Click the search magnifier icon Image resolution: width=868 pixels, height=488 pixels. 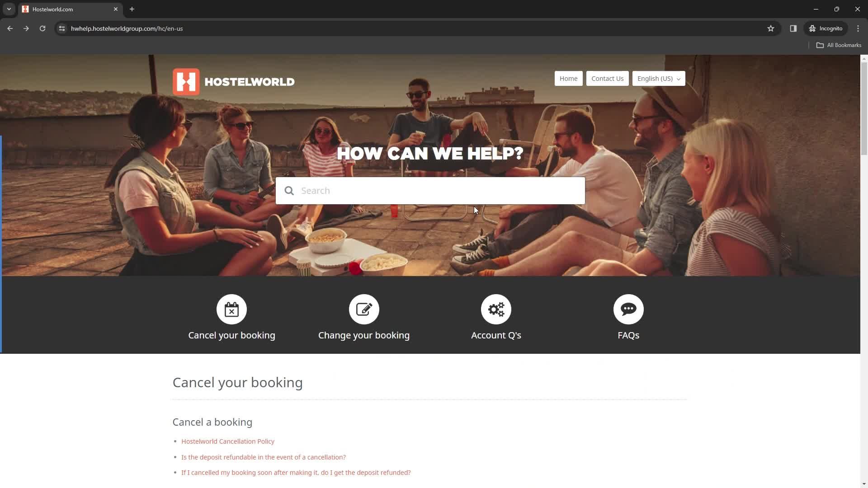point(289,190)
